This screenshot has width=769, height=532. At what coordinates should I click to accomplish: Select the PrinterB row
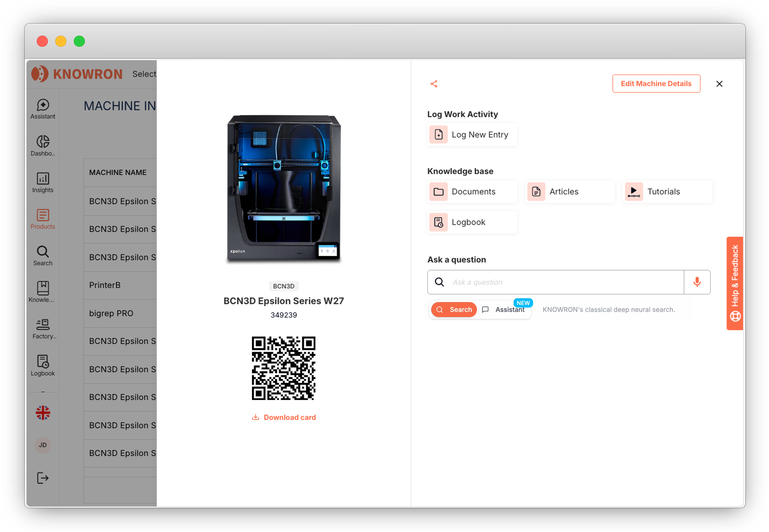[x=120, y=285]
